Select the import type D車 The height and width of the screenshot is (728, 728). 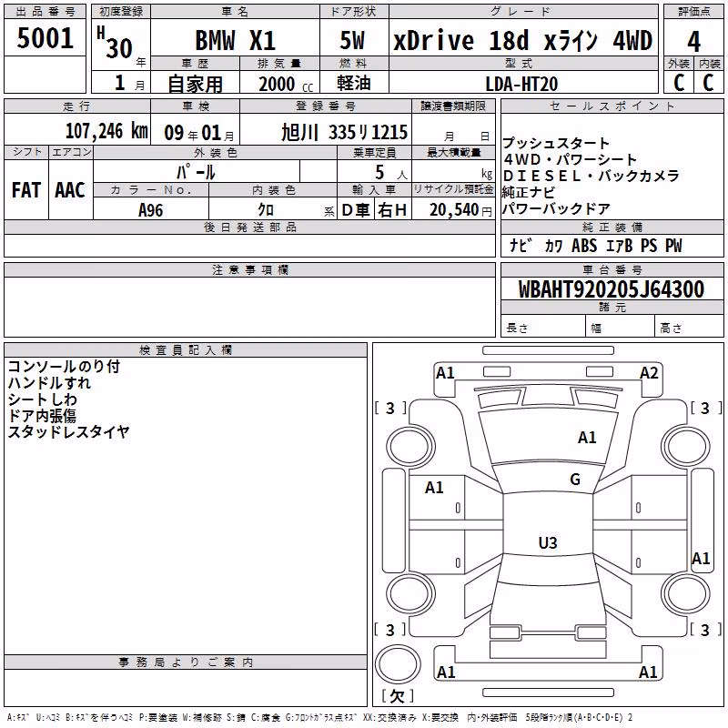pos(356,210)
